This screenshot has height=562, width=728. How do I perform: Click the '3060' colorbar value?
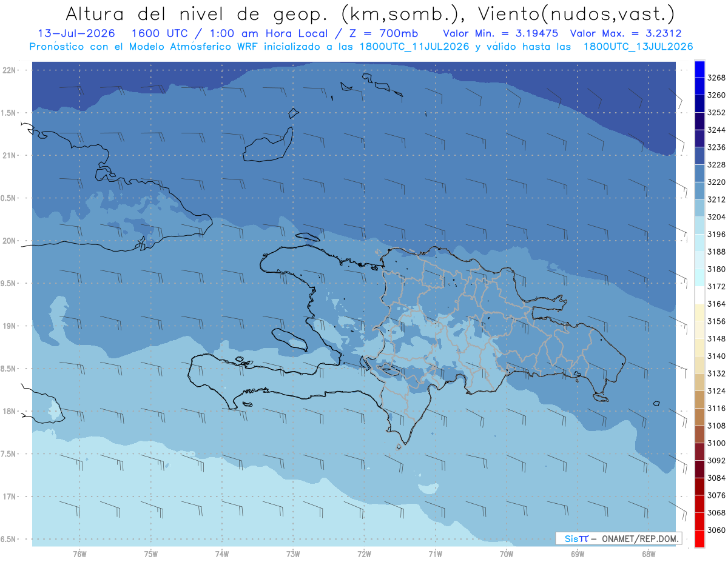click(x=716, y=530)
